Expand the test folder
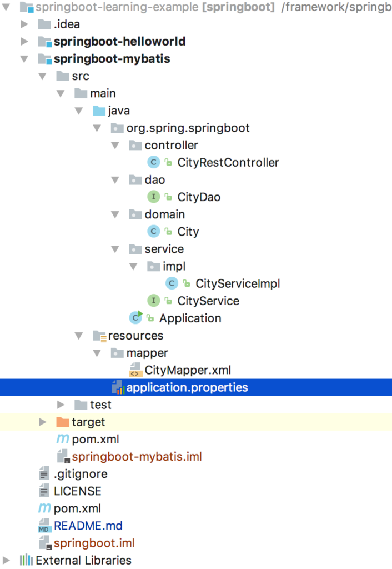Image resolution: width=392 pixels, height=569 pixels. pyautogui.click(x=61, y=405)
